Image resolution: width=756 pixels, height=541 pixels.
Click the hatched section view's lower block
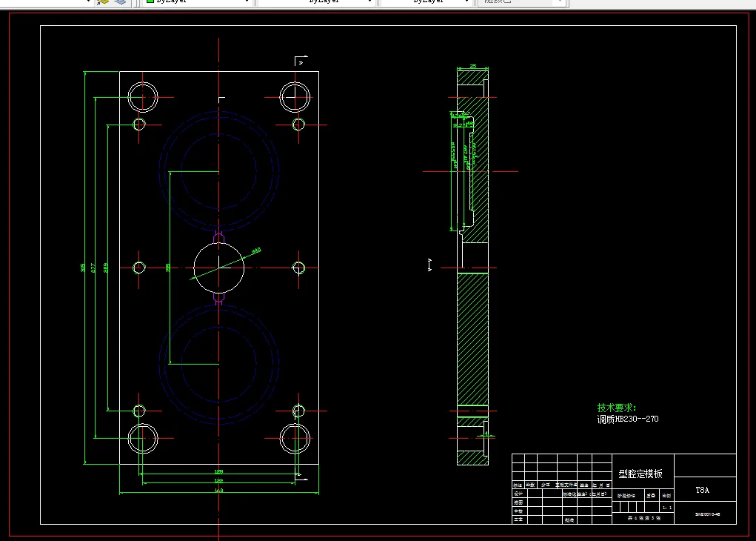pos(472,339)
